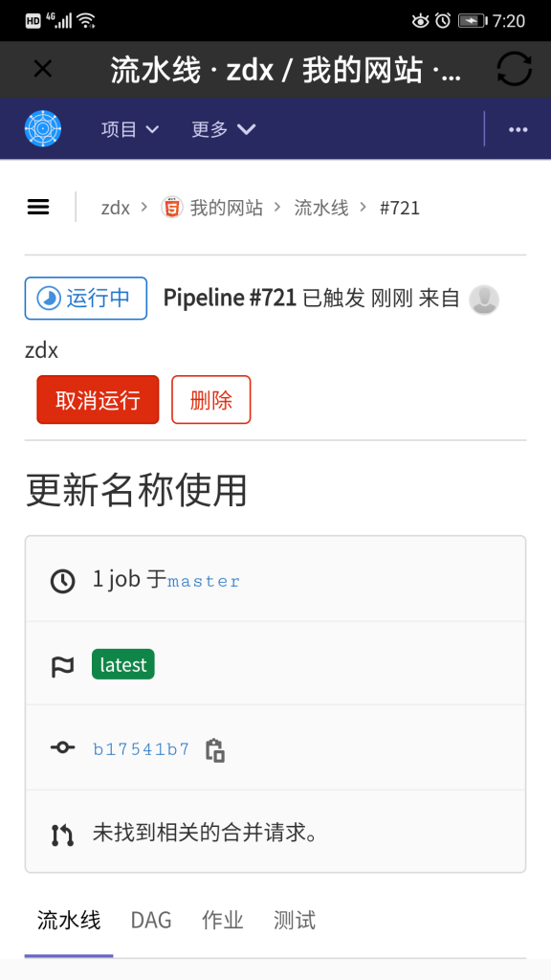This screenshot has height=980, width=551.
Task: Go to 流水线 breadcrumb
Action: pyautogui.click(x=321, y=208)
